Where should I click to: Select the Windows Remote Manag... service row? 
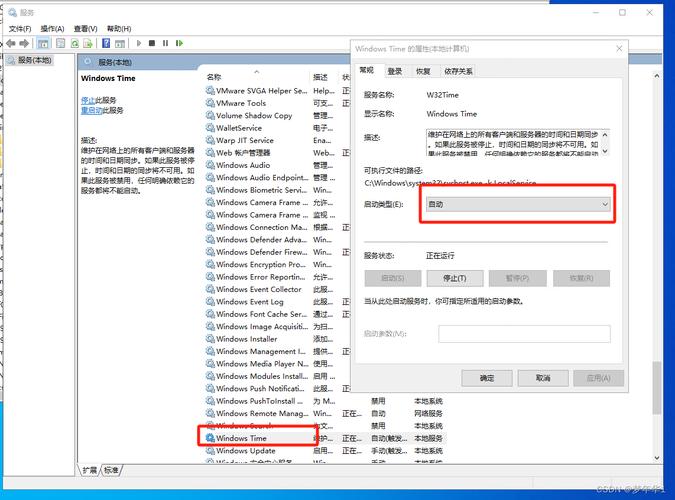(x=325, y=413)
